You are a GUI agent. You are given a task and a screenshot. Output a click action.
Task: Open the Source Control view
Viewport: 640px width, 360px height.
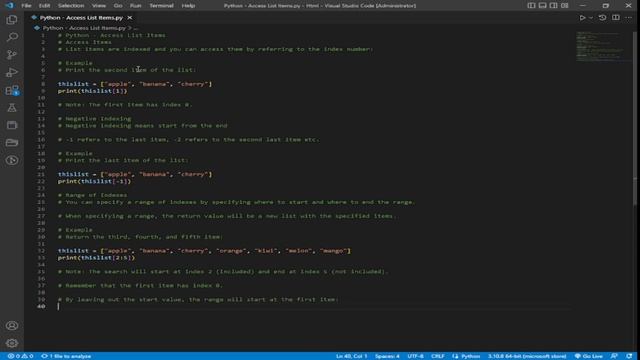[x=12, y=55]
